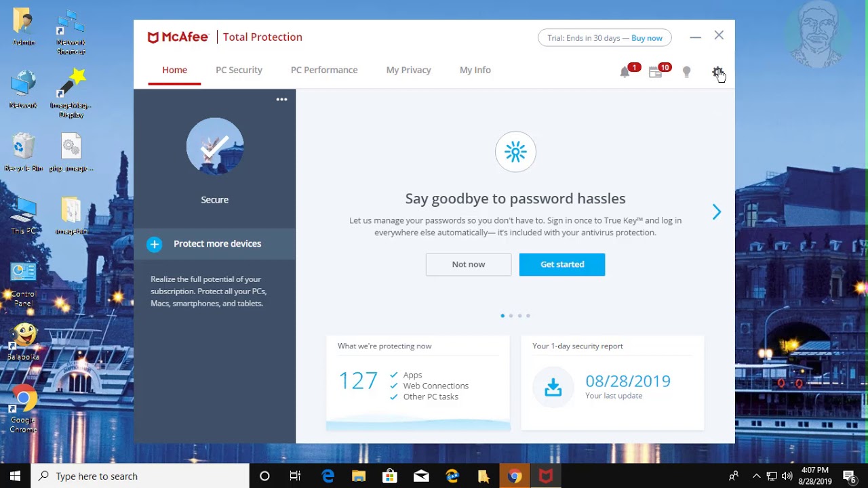Switch to the My Privacy tab
Viewport: 868px width, 488px height.
click(408, 70)
